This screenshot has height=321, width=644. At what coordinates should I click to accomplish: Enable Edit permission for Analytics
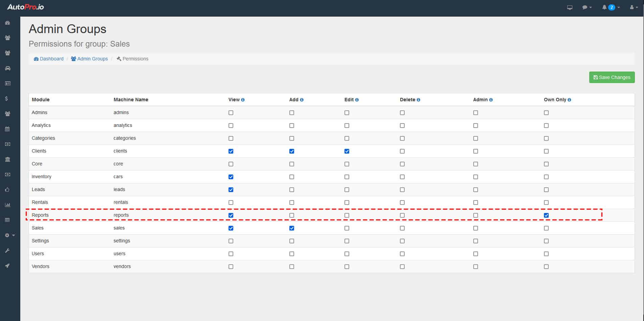click(x=347, y=126)
